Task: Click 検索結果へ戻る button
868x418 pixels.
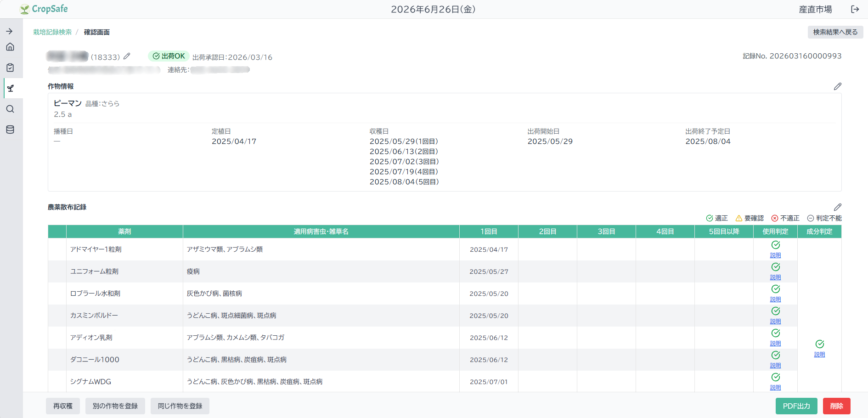Action: (x=835, y=32)
